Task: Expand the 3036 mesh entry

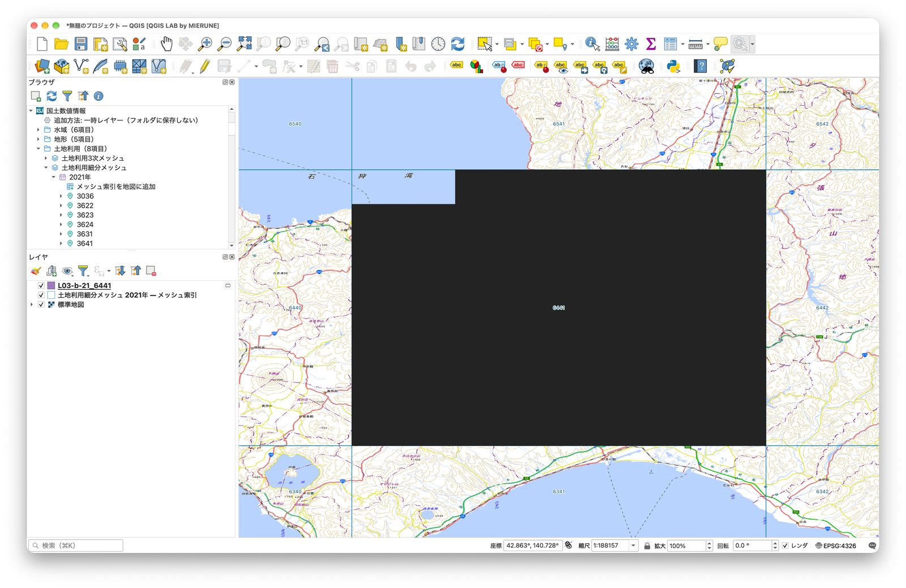Action: [61, 196]
